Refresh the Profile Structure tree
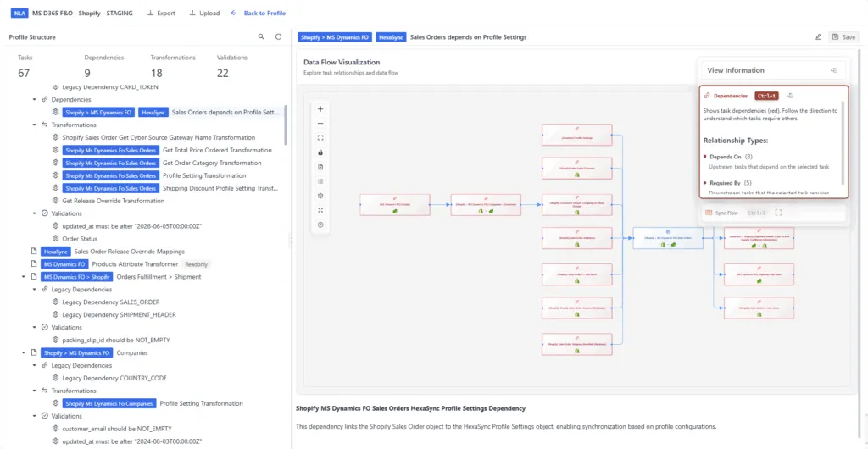Viewport: 868px width, 449px height. (278, 37)
